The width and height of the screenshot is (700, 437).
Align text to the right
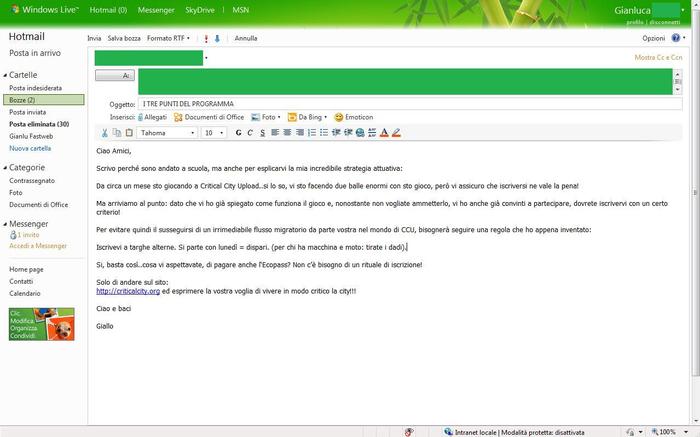point(300,133)
